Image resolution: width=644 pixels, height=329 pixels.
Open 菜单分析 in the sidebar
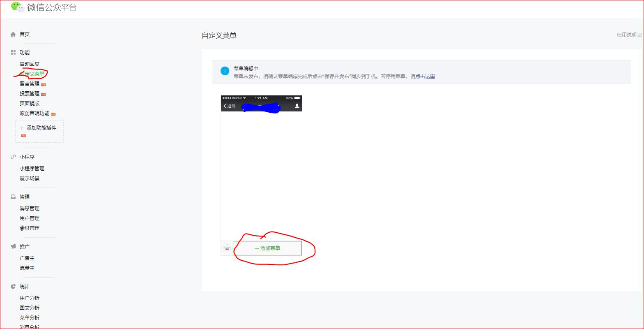(x=30, y=318)
